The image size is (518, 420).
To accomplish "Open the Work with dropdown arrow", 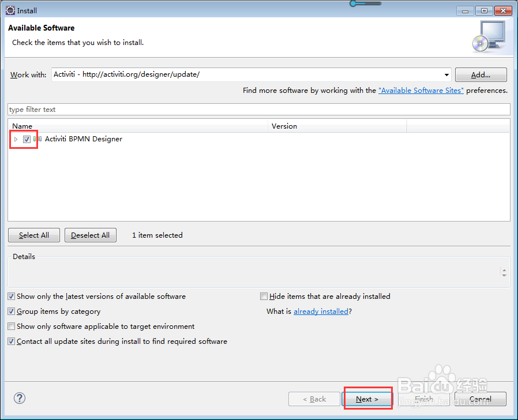I will pyautogui.click(x=446, y=74).
